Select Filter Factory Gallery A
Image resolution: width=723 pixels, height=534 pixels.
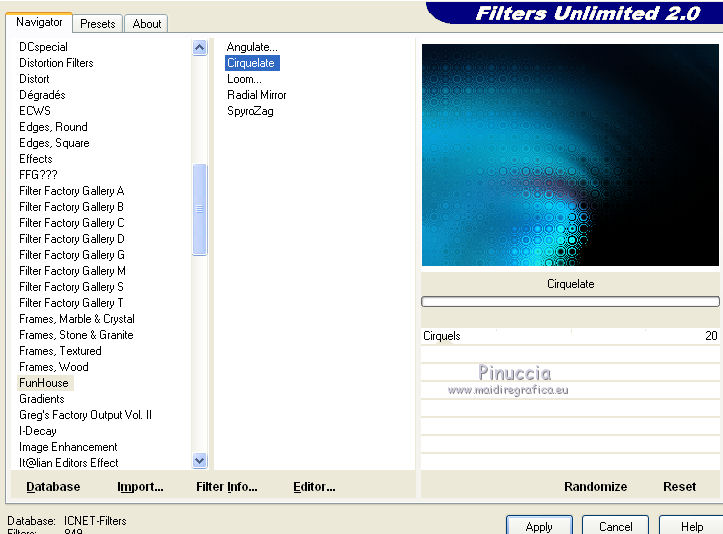(x=72, y=191)
